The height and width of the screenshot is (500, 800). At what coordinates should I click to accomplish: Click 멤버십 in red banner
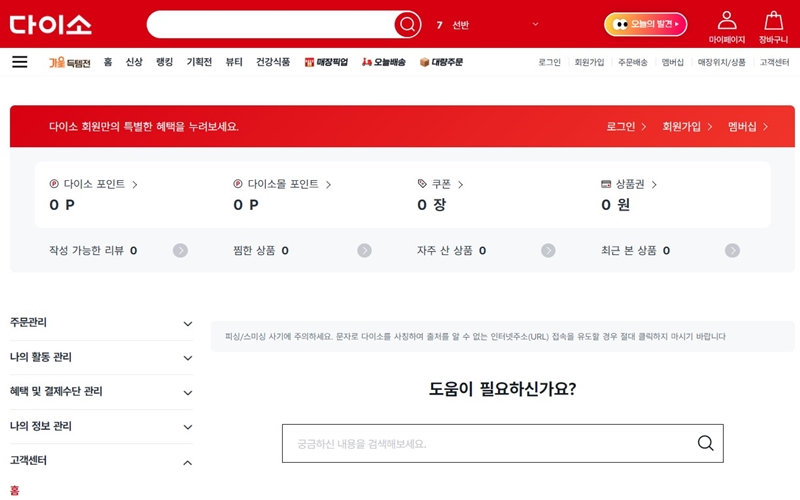[747, 127]
